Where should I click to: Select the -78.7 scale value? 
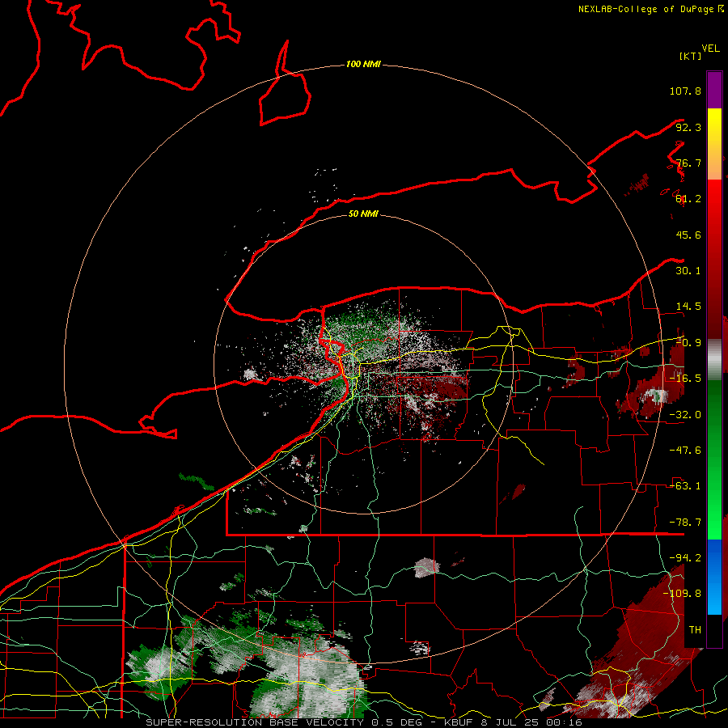(685, 523)
